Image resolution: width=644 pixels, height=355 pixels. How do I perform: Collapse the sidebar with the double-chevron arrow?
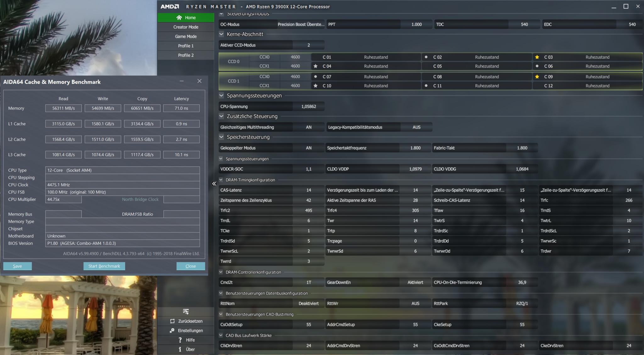click(x=214, y=184)
